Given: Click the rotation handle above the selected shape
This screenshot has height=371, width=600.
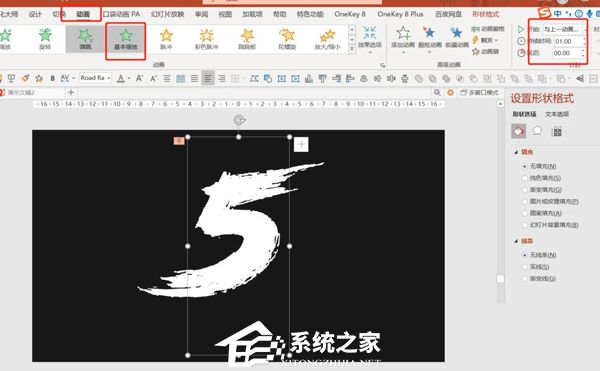Looking at the screenshot, I should coord(239,120).
